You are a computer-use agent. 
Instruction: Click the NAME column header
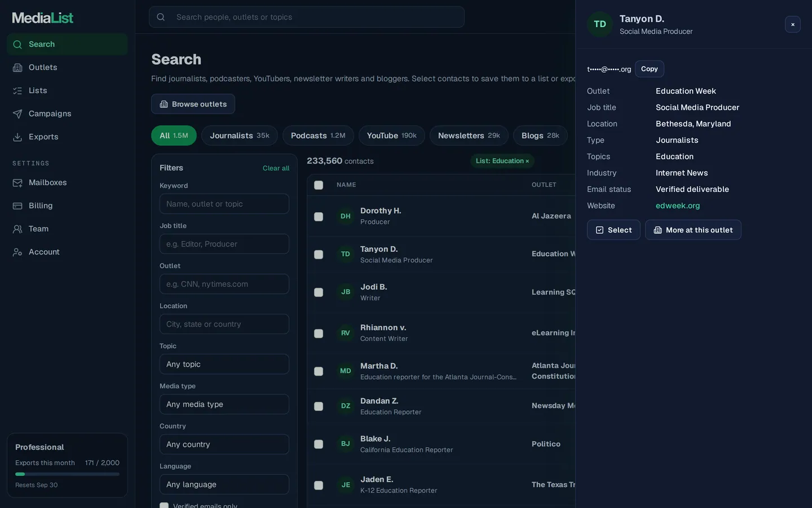pyautogui.click(x=346, y=185)
